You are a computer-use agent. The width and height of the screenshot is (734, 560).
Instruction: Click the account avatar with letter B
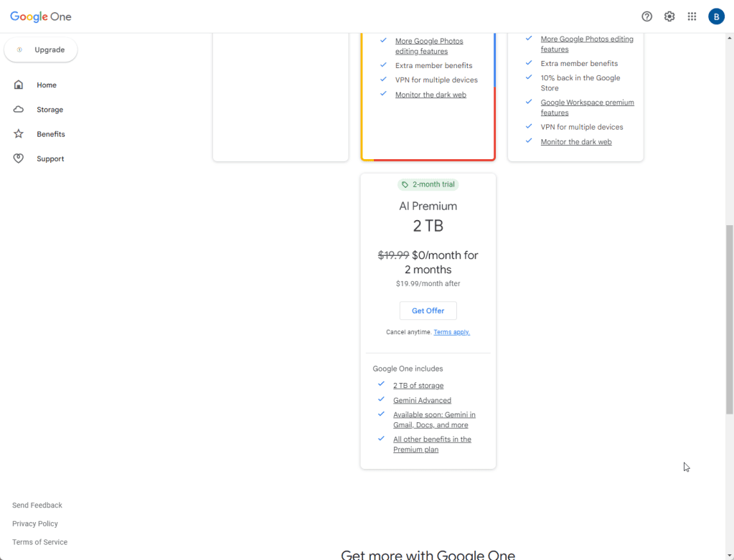pos(716,16)
